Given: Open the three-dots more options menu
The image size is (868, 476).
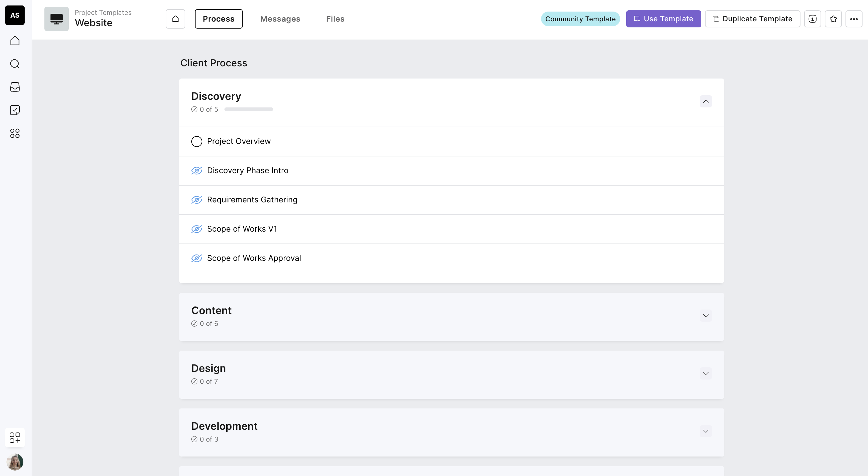Looking at the screenshot, I should click(x=854, y=19).
